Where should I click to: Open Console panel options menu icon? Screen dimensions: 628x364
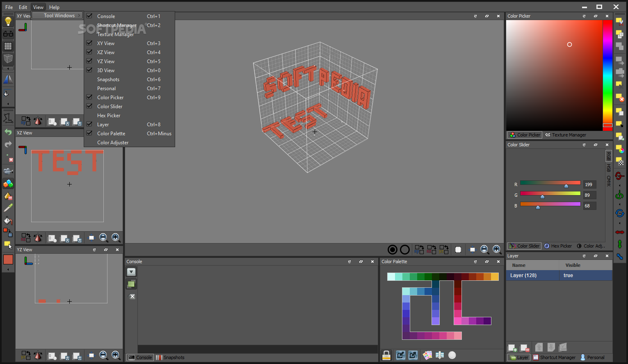(349, 262)
